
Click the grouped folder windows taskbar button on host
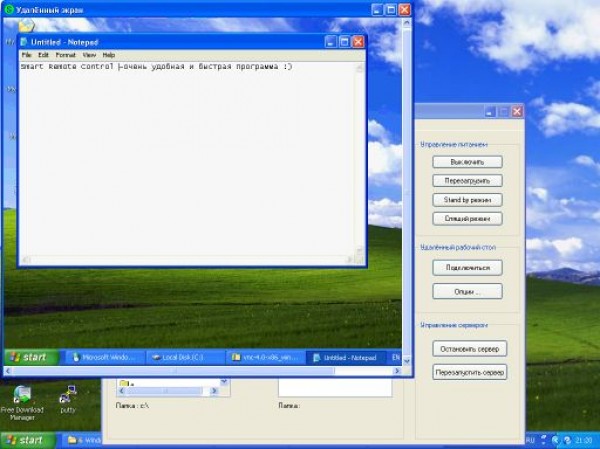tap(83, 440)
